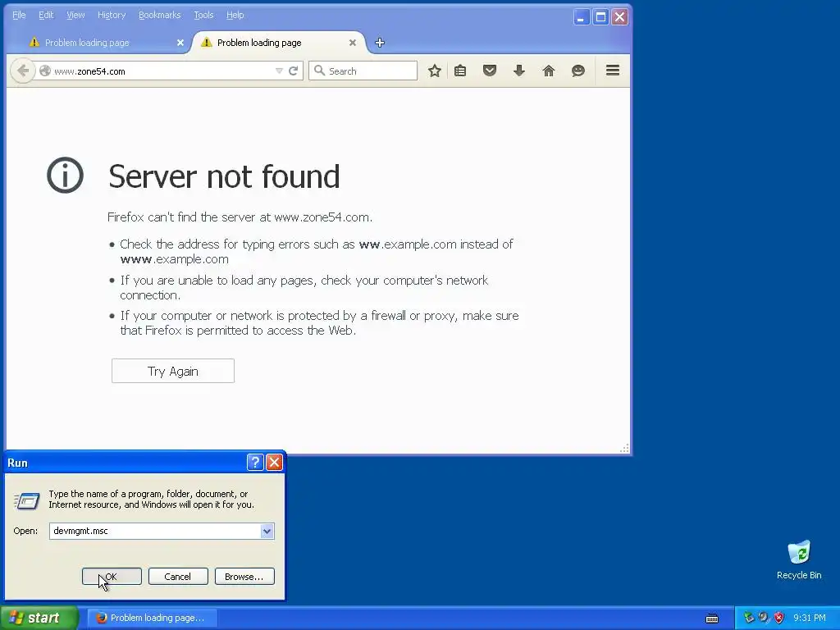Screen dimensions: 840x630
Task: Open the Tools menu
Action: 203,15
